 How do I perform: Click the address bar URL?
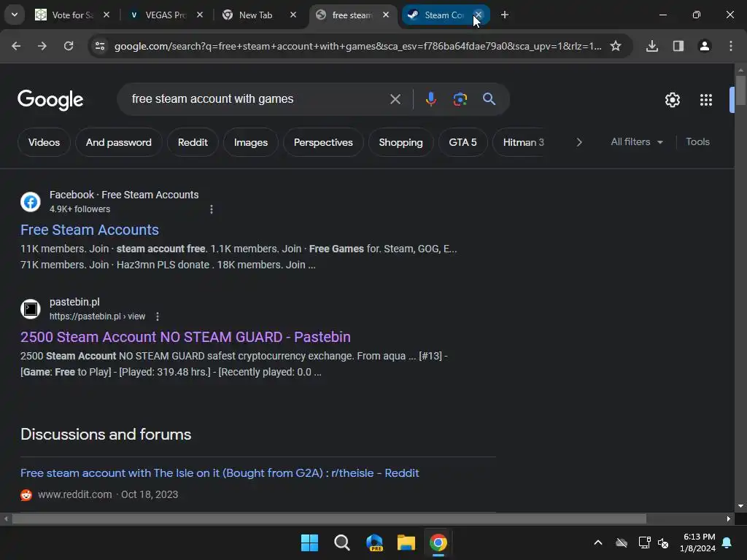tap(357, 46)
